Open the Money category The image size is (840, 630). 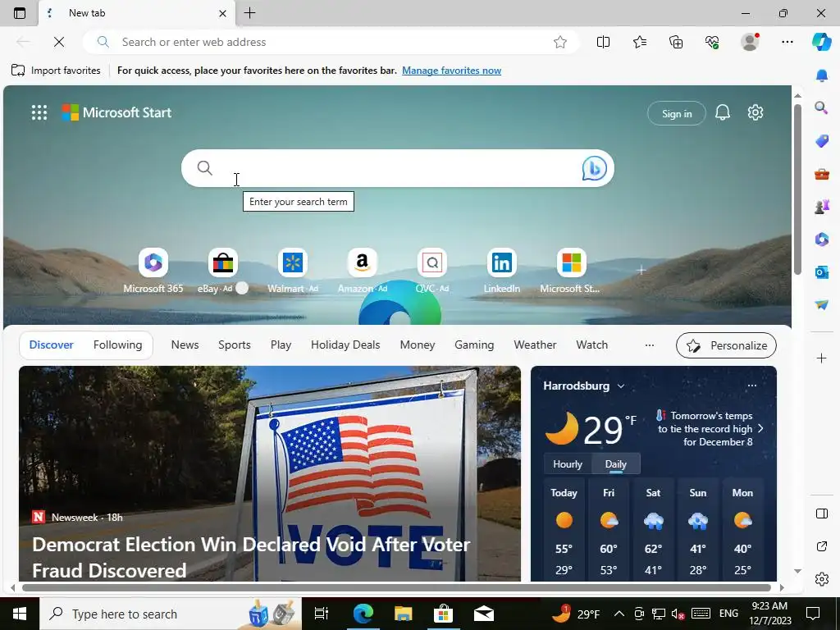click(418, 345)
